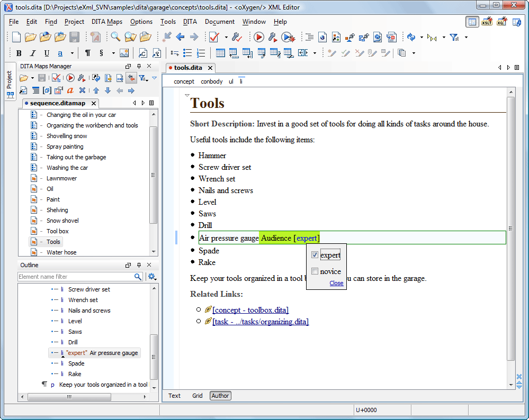Insert a section with the § icon

(x=101, y=53)
